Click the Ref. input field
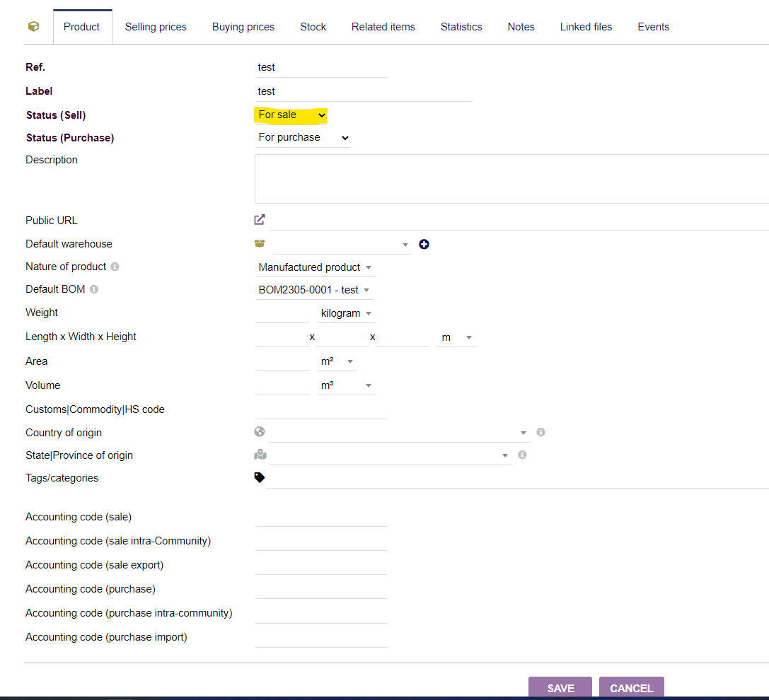 [x=321, y=68]
